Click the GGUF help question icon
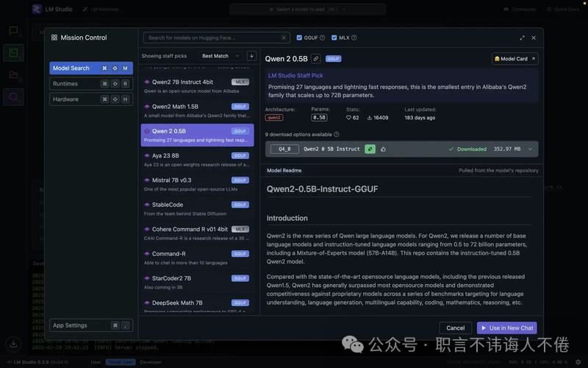588x368 pixels. click(x=322, y=38)
